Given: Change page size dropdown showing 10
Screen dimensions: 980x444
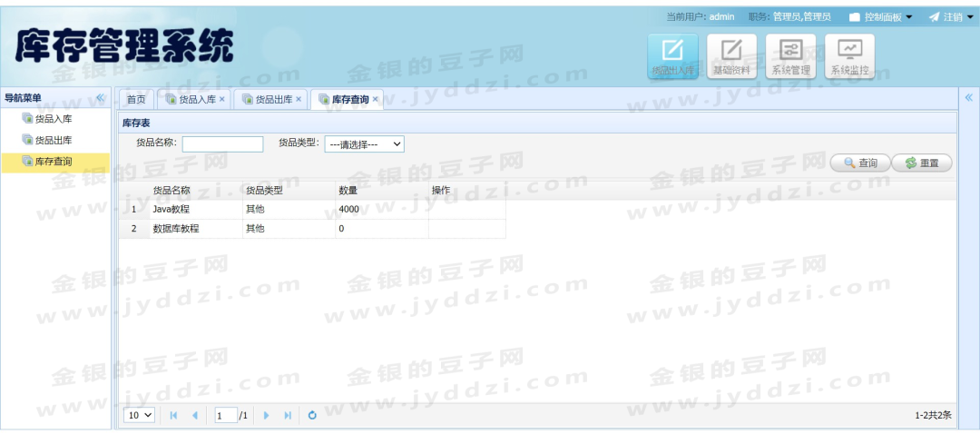Looking at the screenshot, I should click(140, 415).
